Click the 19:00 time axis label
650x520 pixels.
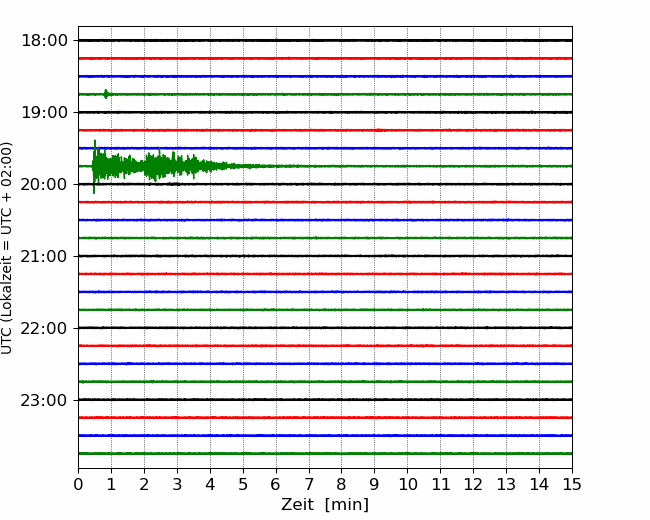[44, 112]
